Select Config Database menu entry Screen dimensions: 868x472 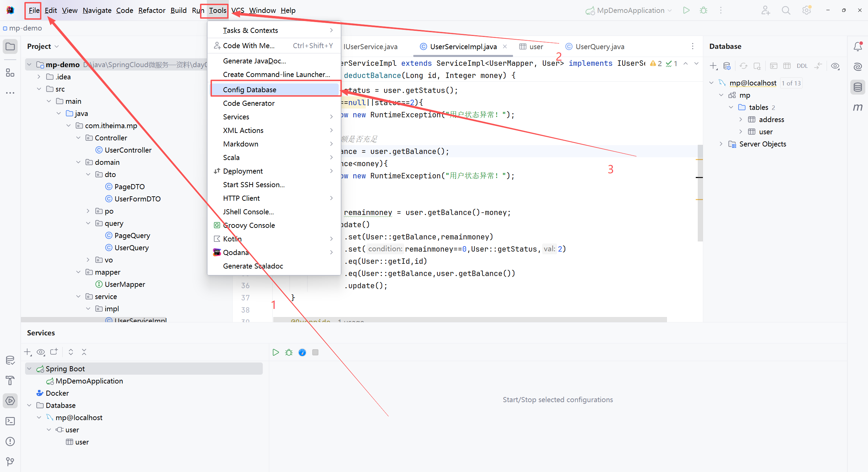[250, 90]
